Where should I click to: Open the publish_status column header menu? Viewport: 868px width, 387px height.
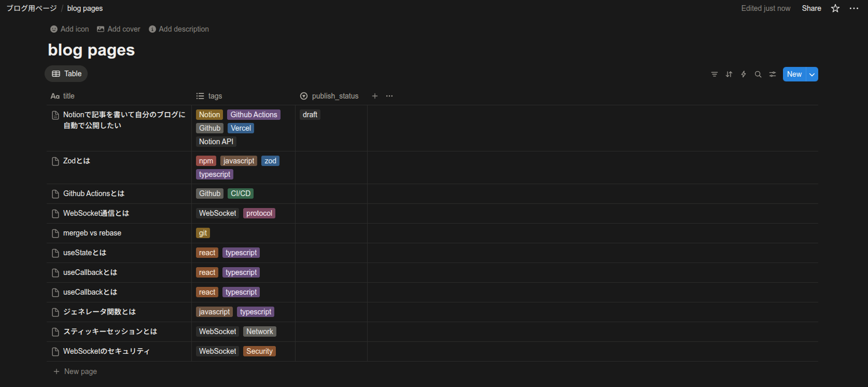[x=329, y=96]
